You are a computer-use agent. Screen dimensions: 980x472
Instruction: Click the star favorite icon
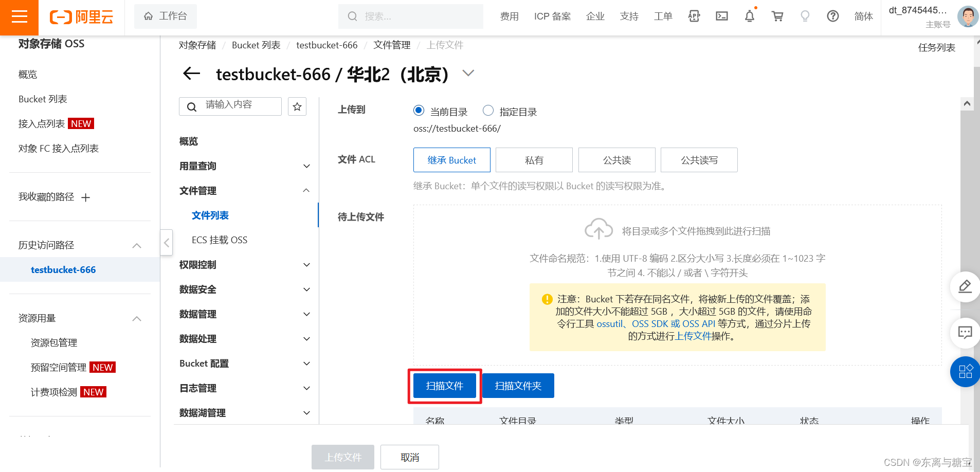click(x=297, y=106)
